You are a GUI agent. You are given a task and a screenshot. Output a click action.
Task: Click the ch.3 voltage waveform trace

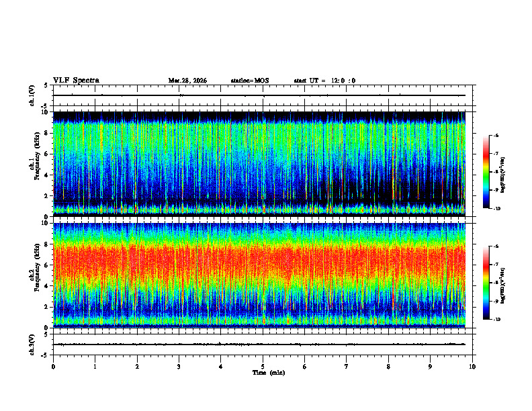point(259,345)
